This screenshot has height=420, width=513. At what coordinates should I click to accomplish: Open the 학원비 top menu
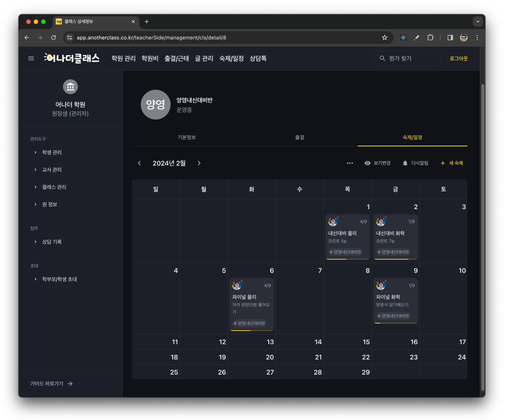click(x=150, y=59)
